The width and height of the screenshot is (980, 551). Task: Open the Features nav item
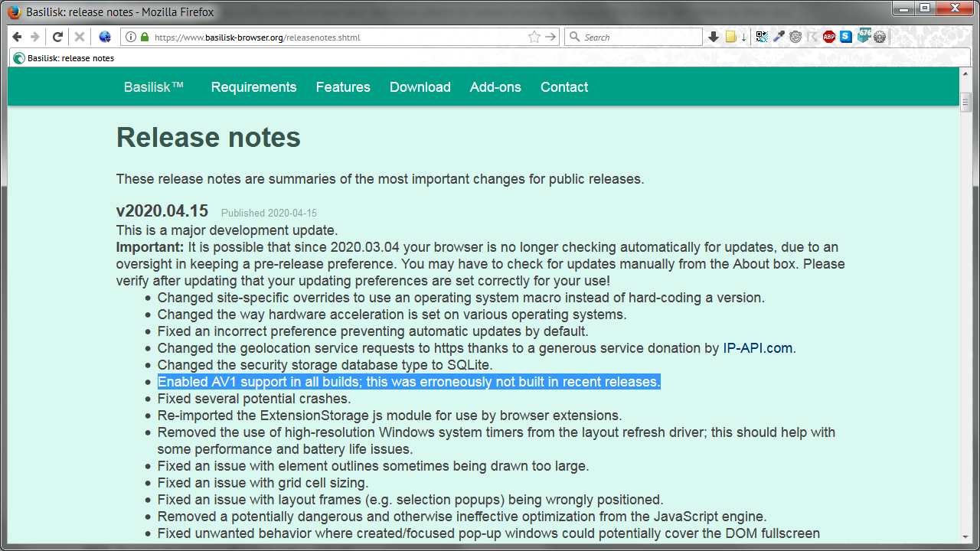coord(343,87)
